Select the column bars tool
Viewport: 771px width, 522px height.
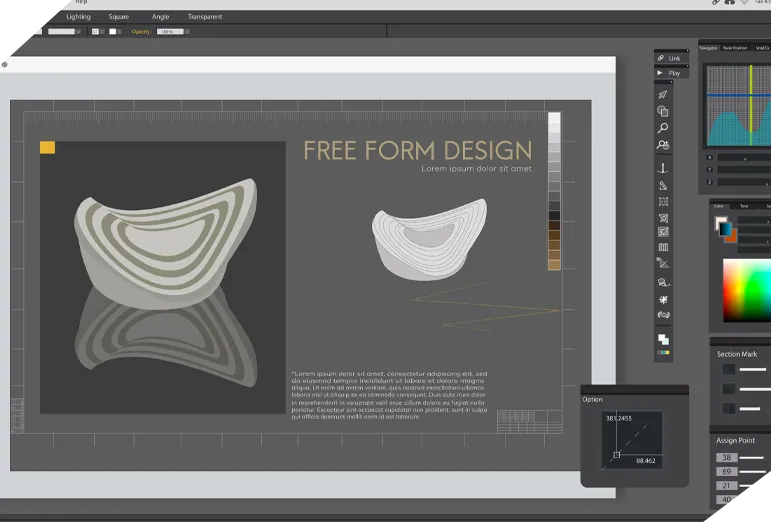pos(663,247)
